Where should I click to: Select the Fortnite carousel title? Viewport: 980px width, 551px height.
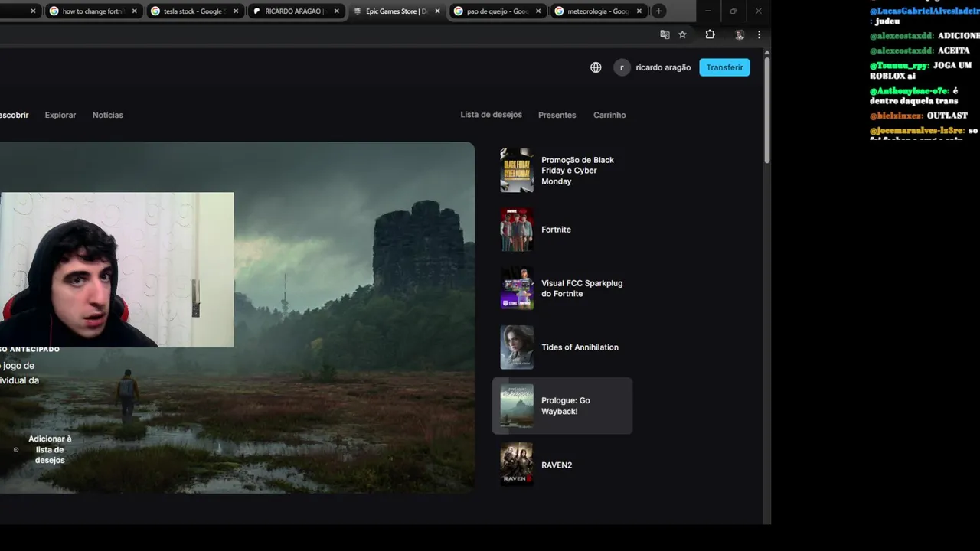(x=556, y=230)
